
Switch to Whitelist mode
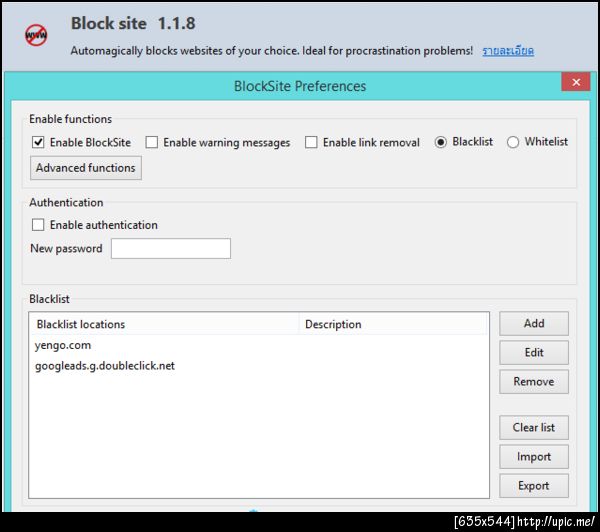513,142
